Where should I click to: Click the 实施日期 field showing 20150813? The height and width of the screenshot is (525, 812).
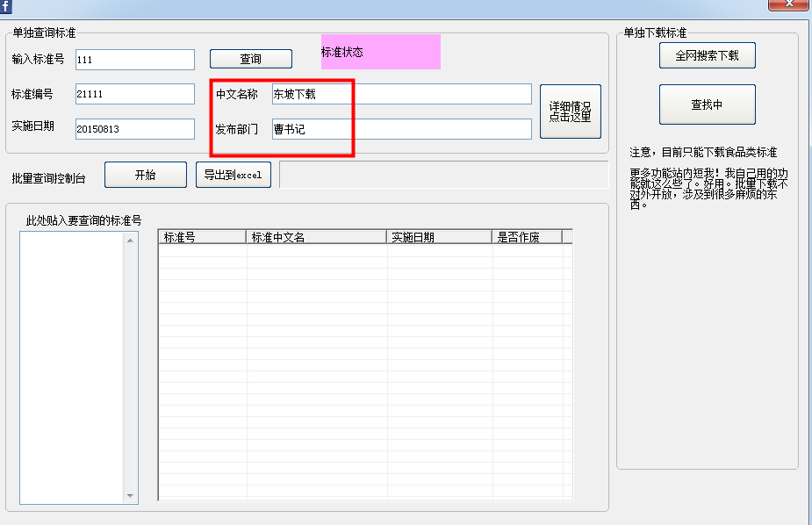(134, 129)
